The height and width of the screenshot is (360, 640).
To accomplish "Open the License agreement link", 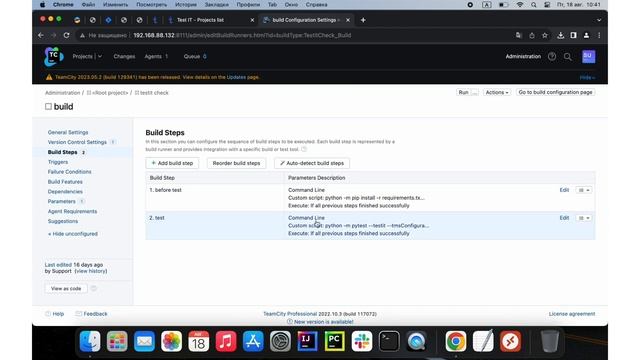I will [x=572, y=314].
